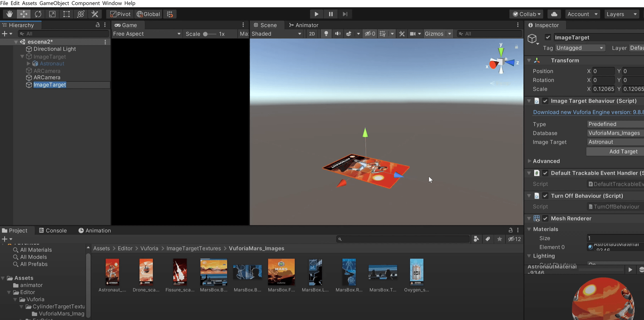
Task: Open Gizmos dropdown arrow
Action: (x=450, y=34)
